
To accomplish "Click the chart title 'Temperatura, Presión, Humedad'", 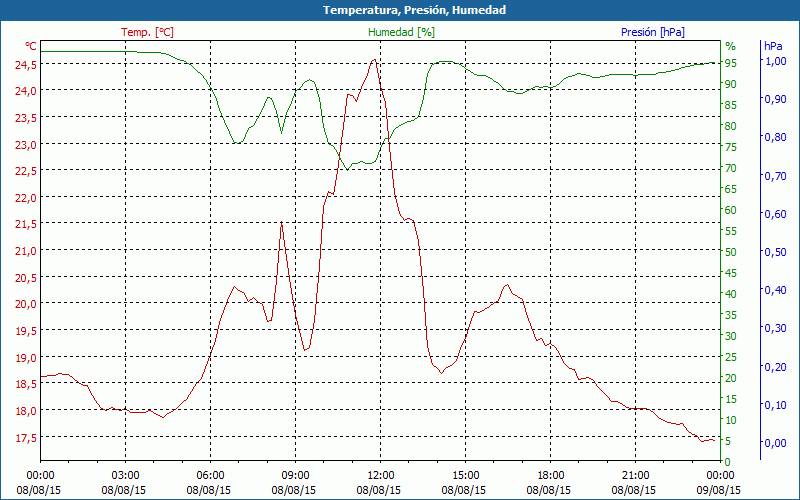I will pyautogui.click(x=414, y=10).
